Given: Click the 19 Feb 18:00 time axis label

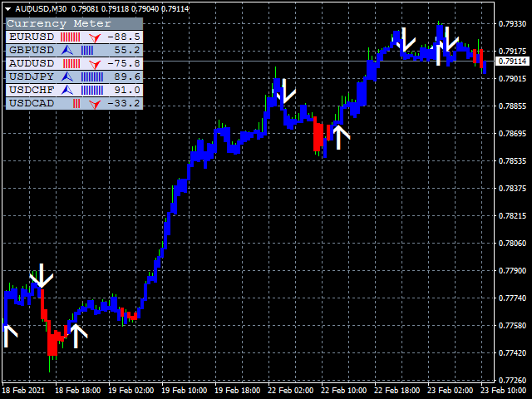Looking at the screenshot, I should click(238, 391).
